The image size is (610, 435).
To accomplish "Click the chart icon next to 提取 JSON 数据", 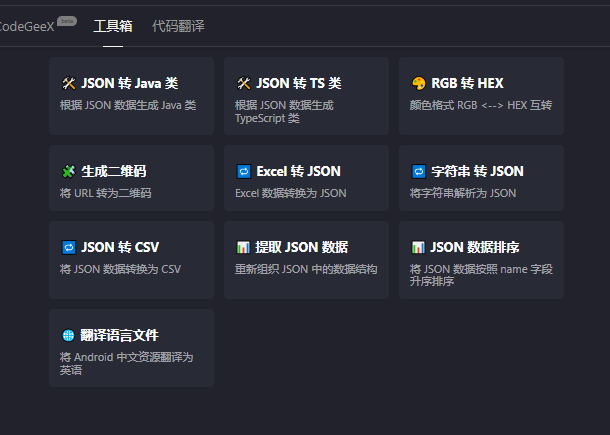I will point(243,247).
